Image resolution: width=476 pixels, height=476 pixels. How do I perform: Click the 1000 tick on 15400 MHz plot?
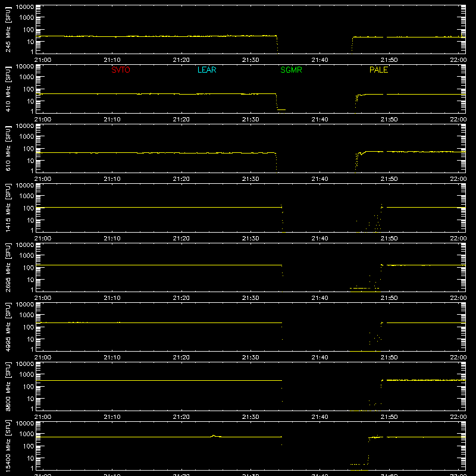point(27,434)
